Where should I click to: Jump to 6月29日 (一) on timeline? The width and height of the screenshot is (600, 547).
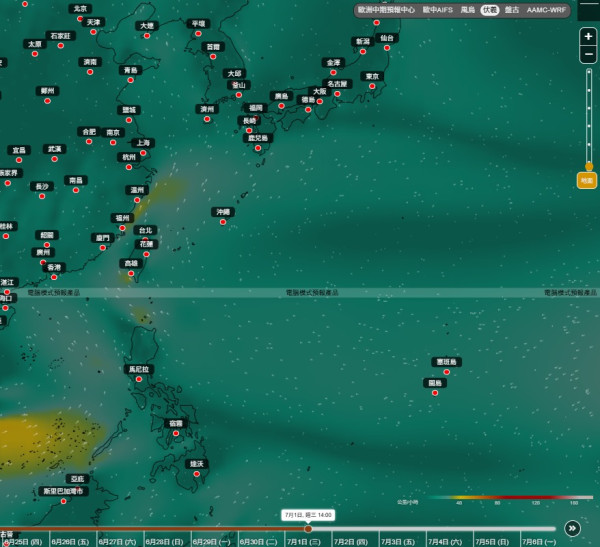tap(211, 542)
